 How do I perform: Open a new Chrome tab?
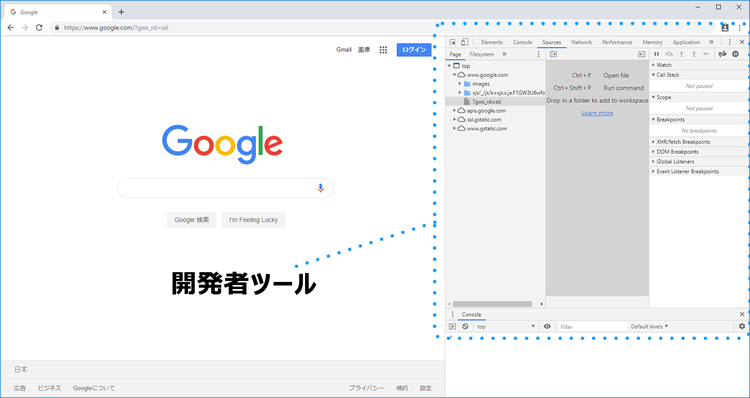click(121, 12)
